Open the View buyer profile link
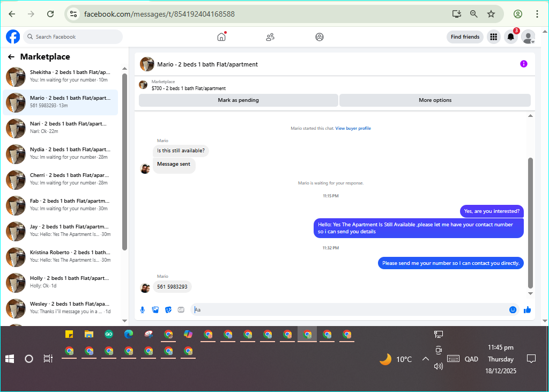The width and height of the screenshot is (549, 392). pos(353,128)
